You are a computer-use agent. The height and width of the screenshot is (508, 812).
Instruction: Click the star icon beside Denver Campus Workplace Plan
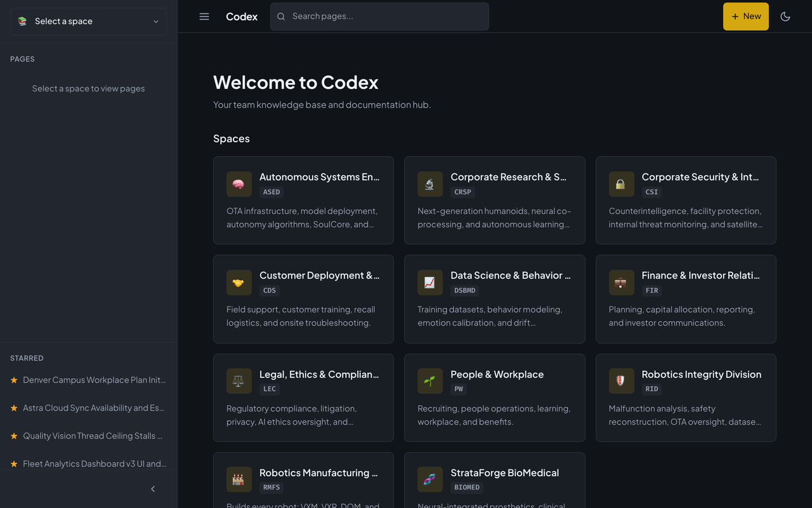click(x=14, y=380)
